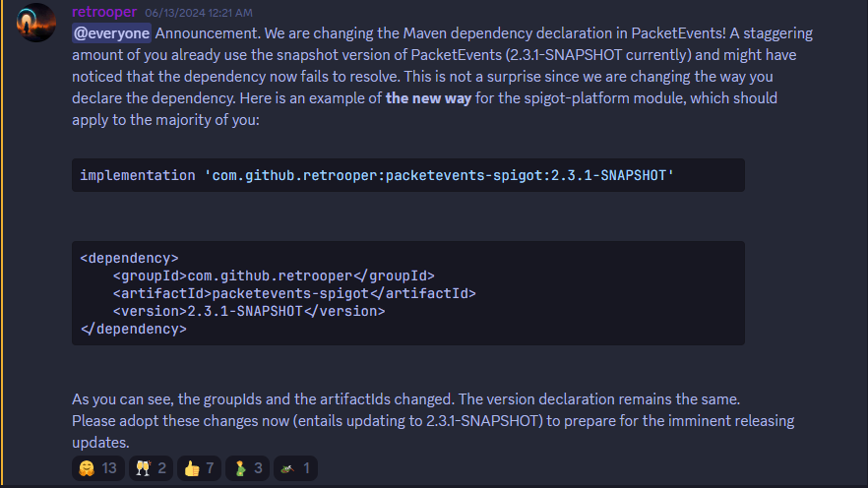Click the version 2.3.1-SNAPSHOT XML line
868x488 pixels.
click(249, 311)
